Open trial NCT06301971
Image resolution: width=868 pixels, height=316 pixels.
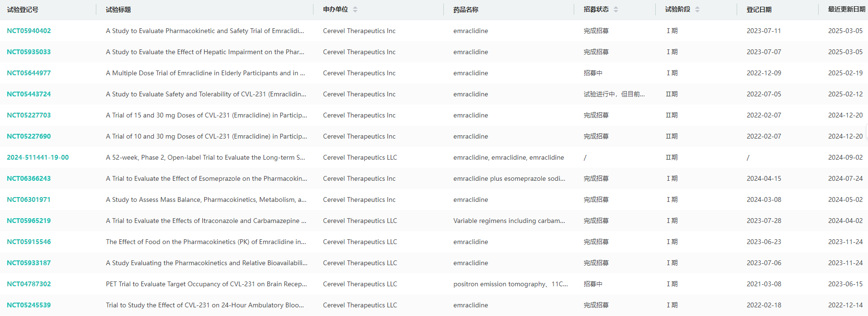point(29,199)
